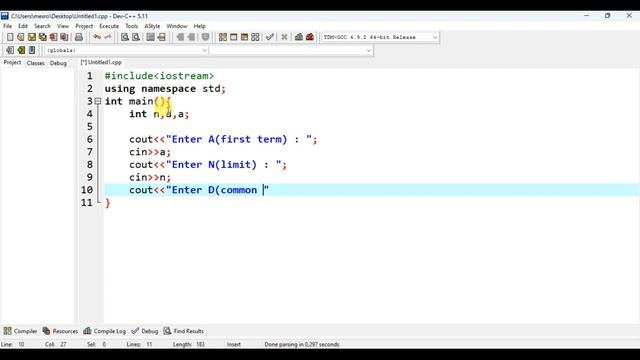Click the 'cin>>n;' code line

pyautogui.click(x=150, y=177)
